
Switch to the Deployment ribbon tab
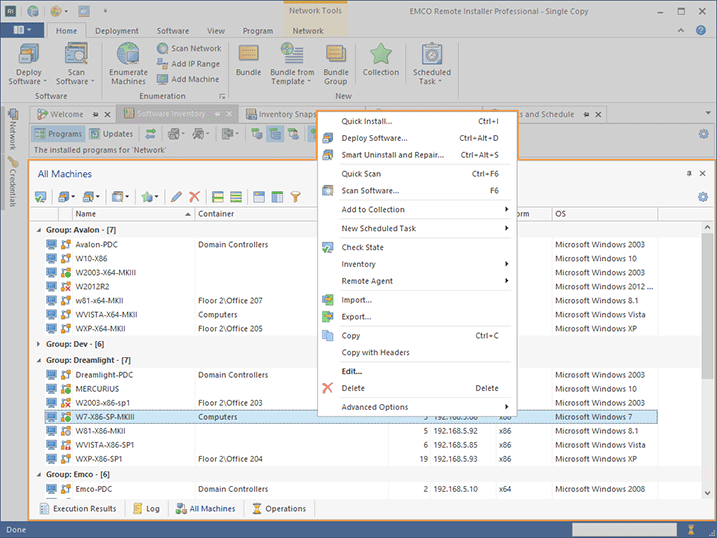tap(117, 31)
